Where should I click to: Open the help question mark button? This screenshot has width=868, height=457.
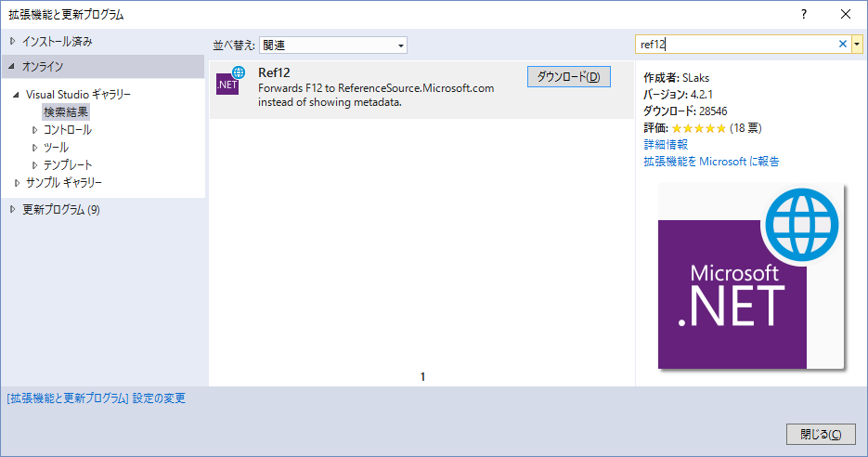(x=804, y=15)
